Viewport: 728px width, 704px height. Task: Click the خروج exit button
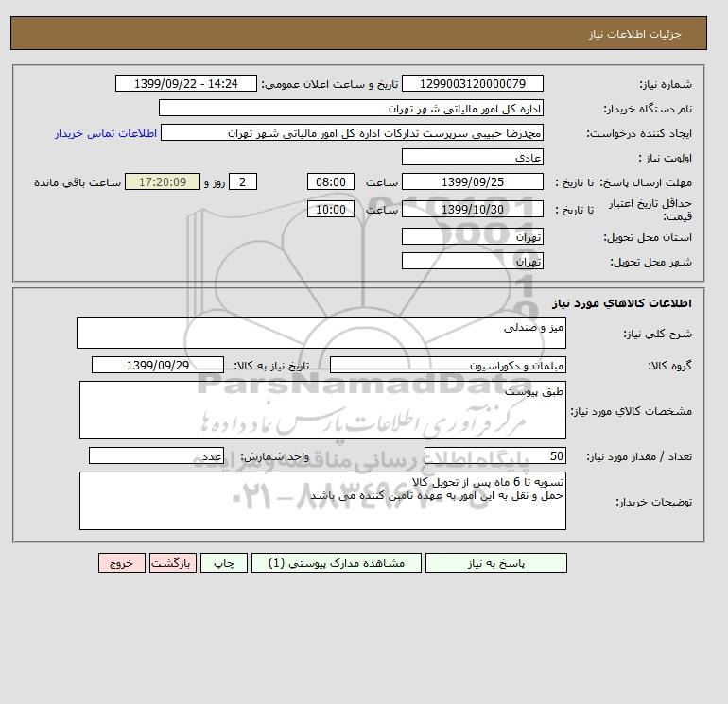[122, 563]
